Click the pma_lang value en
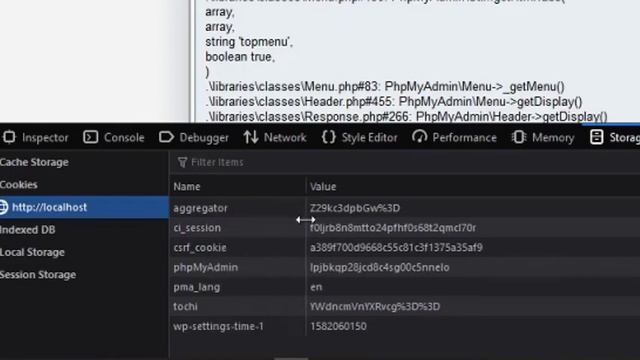The width and height of the screenshot is (640, 360). [x=316, y=287]
